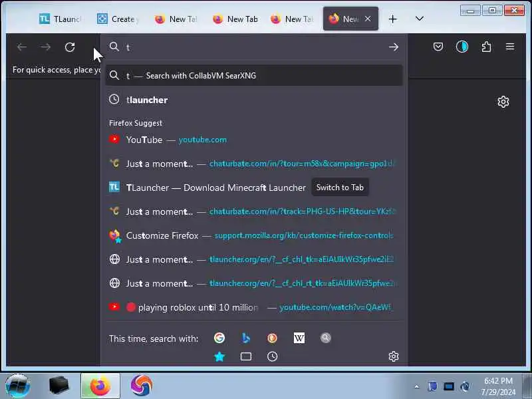Screen dimensions: 532x399
Task: Open the half-circle extension icon in toolbar
Action: (x=462, y=47)
